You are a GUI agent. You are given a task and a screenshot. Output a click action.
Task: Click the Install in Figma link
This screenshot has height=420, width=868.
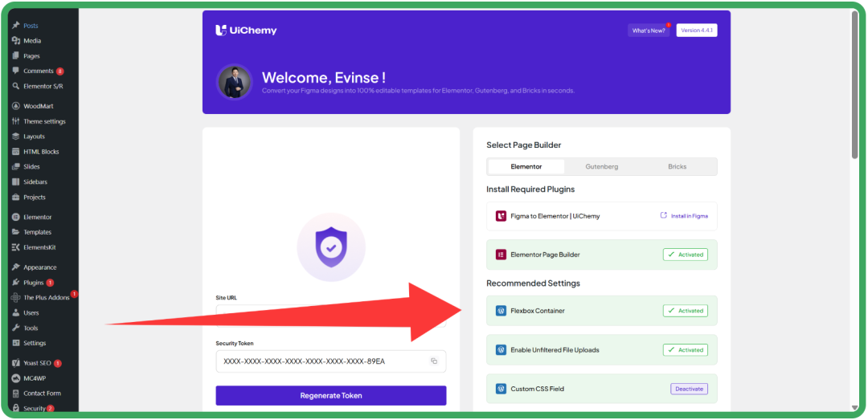tap(684, 216)
